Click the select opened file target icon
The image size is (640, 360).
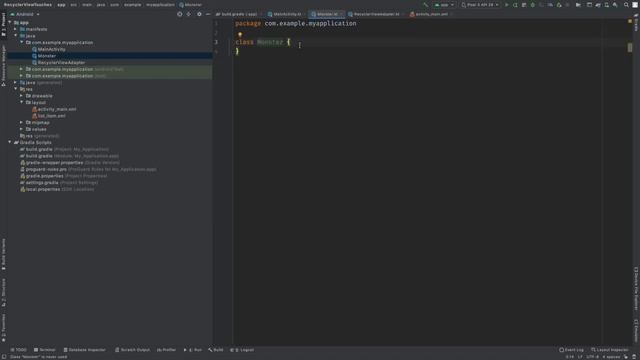(x=180, y=14)
